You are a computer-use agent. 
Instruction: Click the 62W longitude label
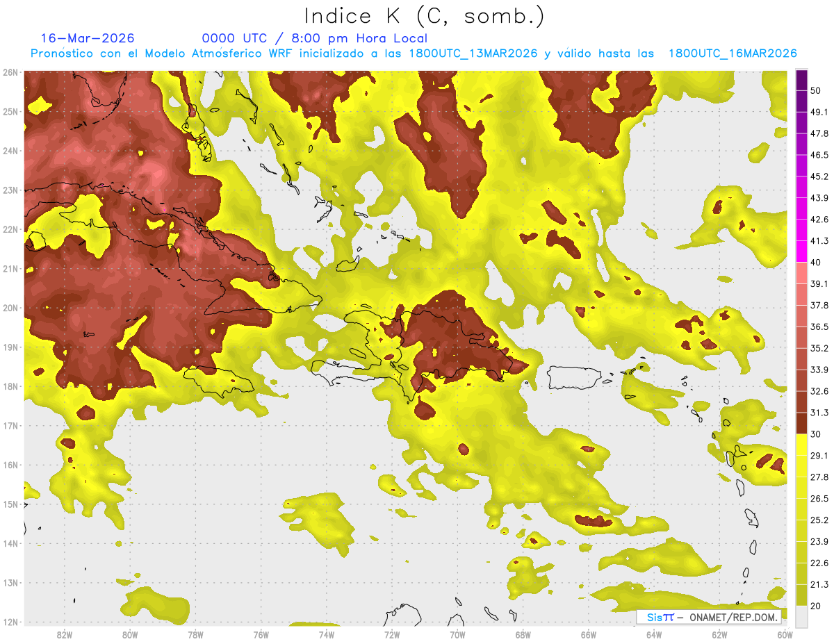click(719, 634)
